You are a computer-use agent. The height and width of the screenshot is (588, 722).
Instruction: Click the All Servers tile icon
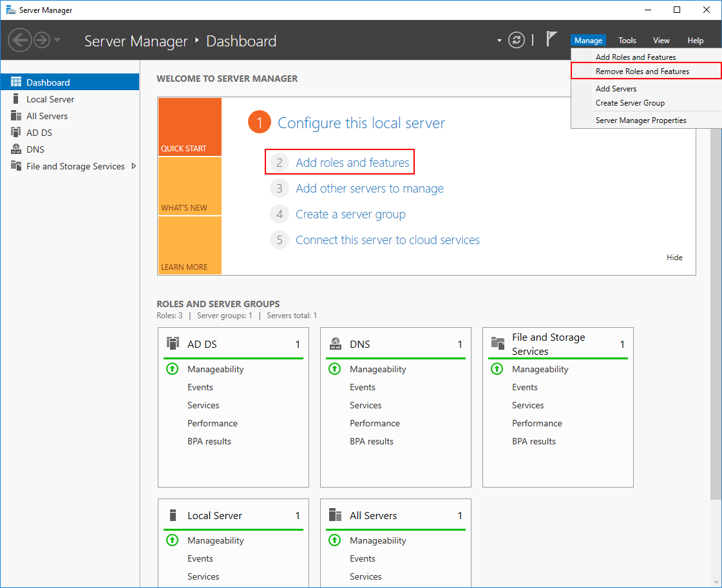click(335, 515)
